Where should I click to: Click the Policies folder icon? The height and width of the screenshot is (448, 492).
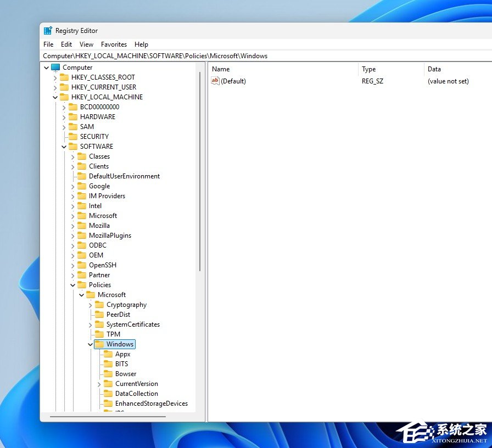click(82, 285)
